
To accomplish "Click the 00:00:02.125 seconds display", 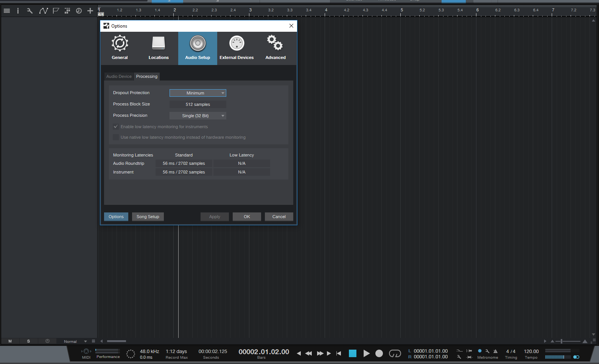I will (213, 352).
